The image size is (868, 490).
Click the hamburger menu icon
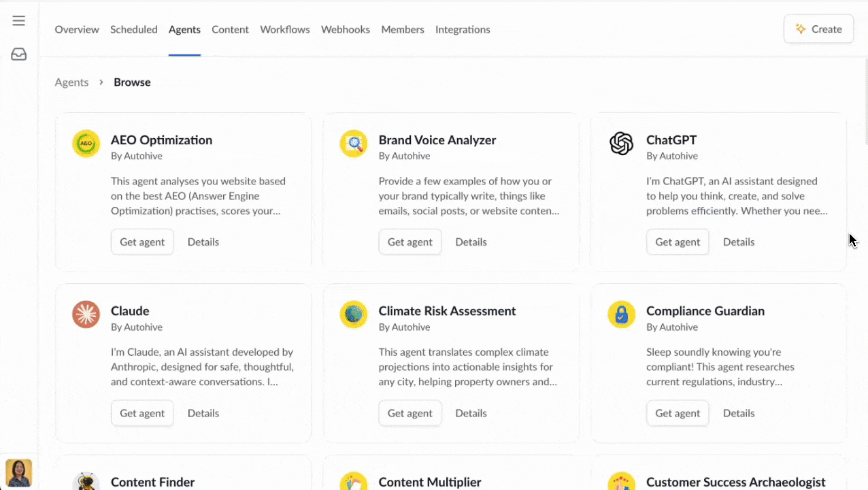(18, 20)
